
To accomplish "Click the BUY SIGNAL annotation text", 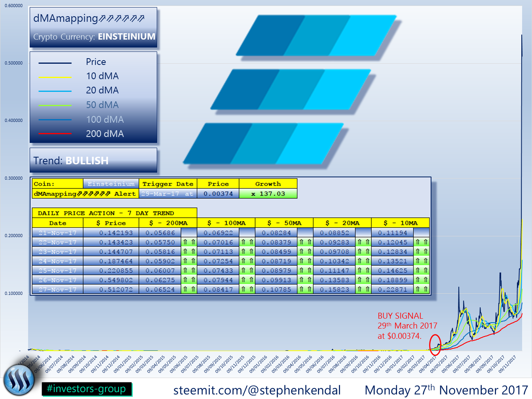I will (407, 326).
